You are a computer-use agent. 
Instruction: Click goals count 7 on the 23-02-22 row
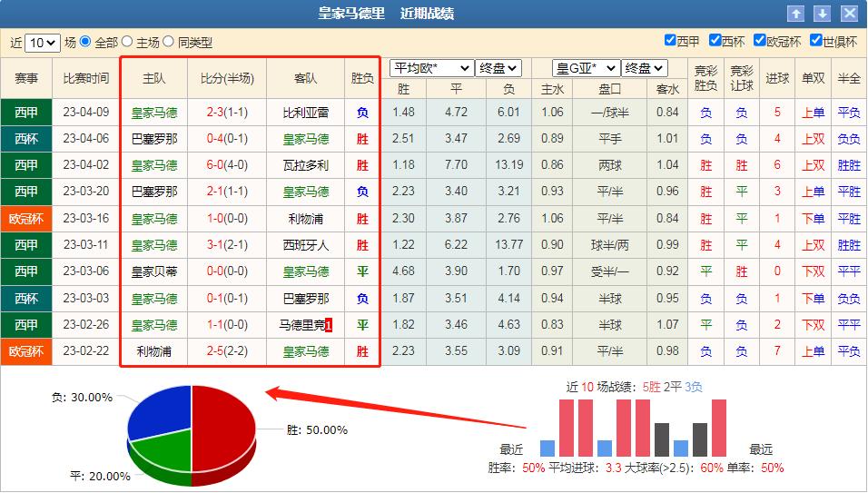tap(777, 350)
